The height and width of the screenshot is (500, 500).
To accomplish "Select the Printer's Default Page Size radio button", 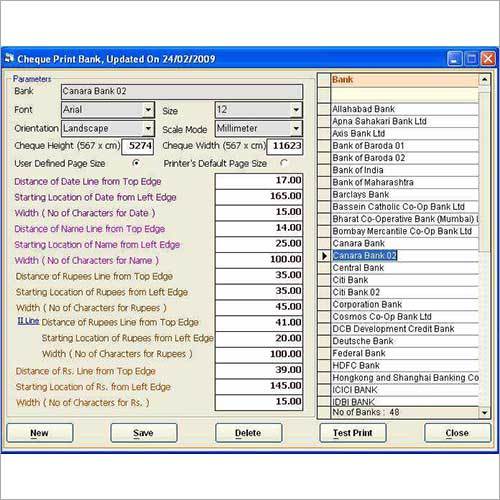I will 284,163.
